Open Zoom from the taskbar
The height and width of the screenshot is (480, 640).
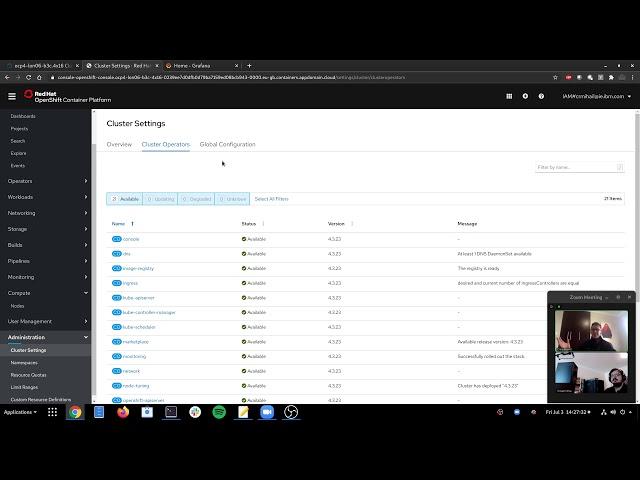[x=267, y=412]
